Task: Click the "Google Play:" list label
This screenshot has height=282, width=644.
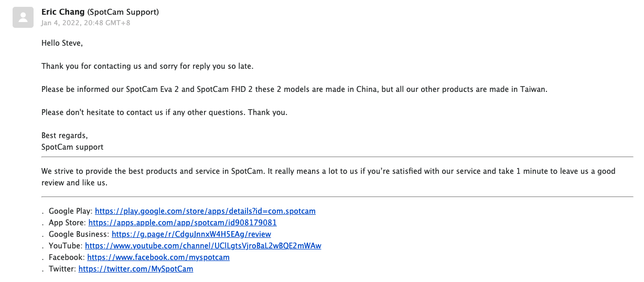Action: (x=70, y=211)
